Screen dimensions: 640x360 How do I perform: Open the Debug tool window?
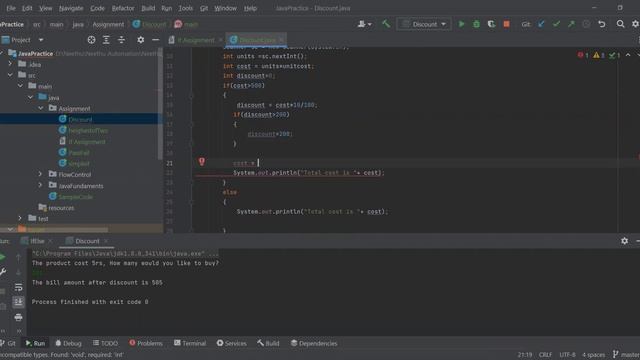coord(68,343)
